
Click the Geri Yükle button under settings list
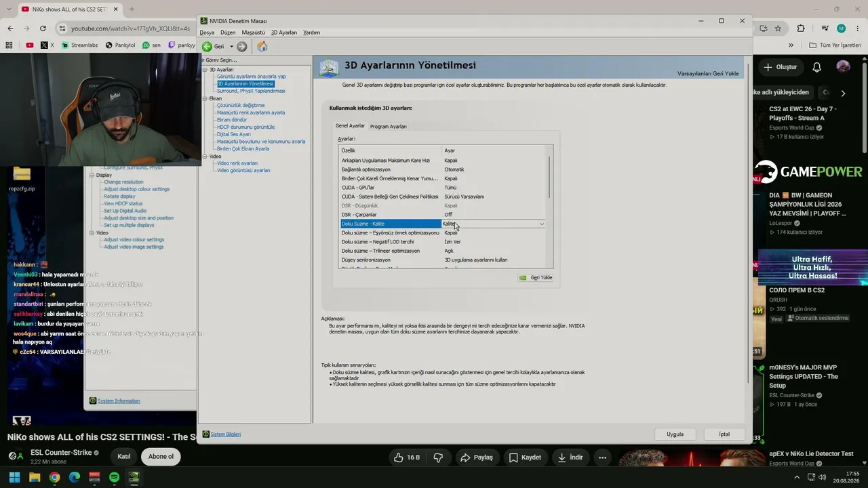click(x=536, y=278)
